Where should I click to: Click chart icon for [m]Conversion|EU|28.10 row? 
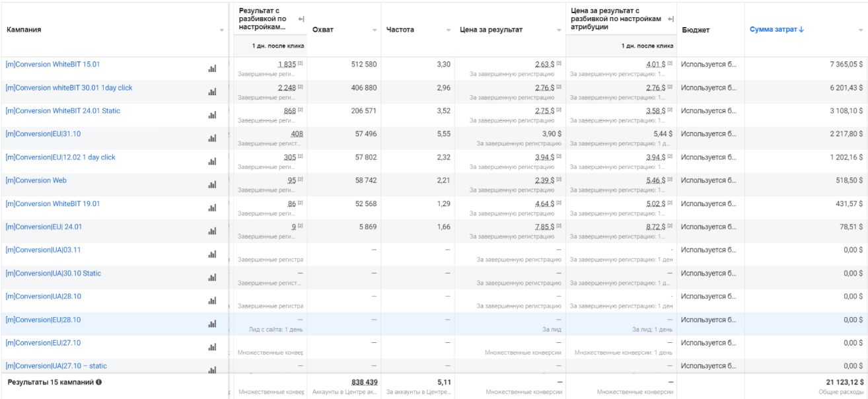pyautogui.click(x=212, y=324)
